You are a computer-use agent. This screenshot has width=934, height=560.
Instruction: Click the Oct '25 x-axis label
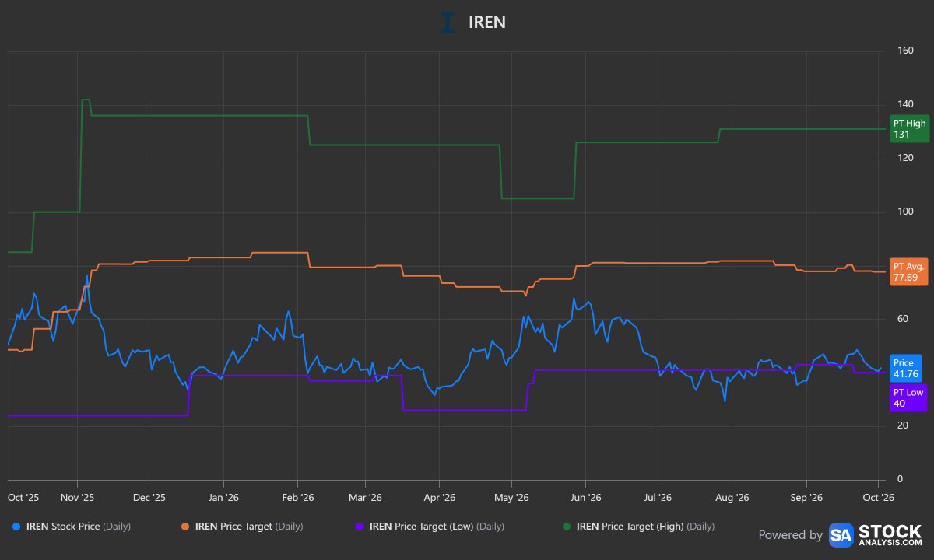coord(23,497)
